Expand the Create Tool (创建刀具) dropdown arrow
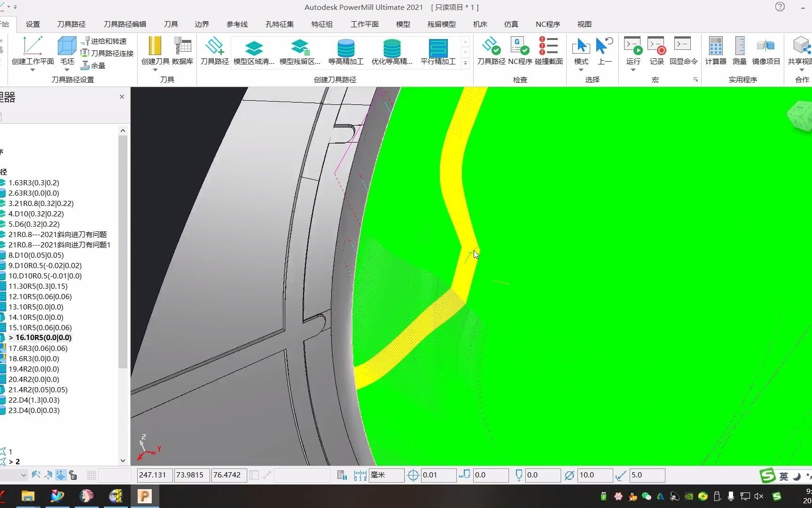The width and height of the screenshot is (812, 508). 155,70
